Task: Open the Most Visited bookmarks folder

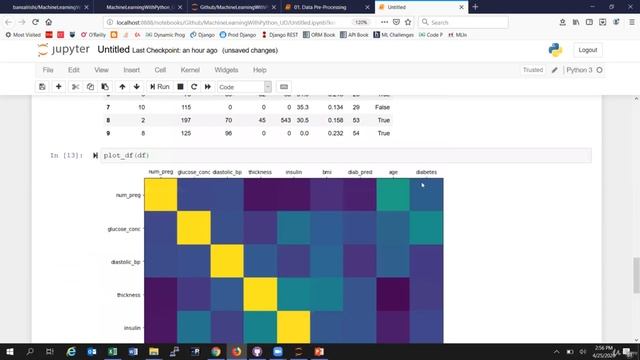Action: point(23,35)
